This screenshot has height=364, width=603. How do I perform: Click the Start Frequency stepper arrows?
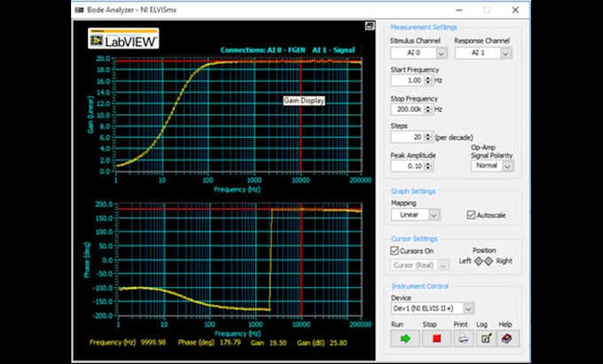pos(428,81)
